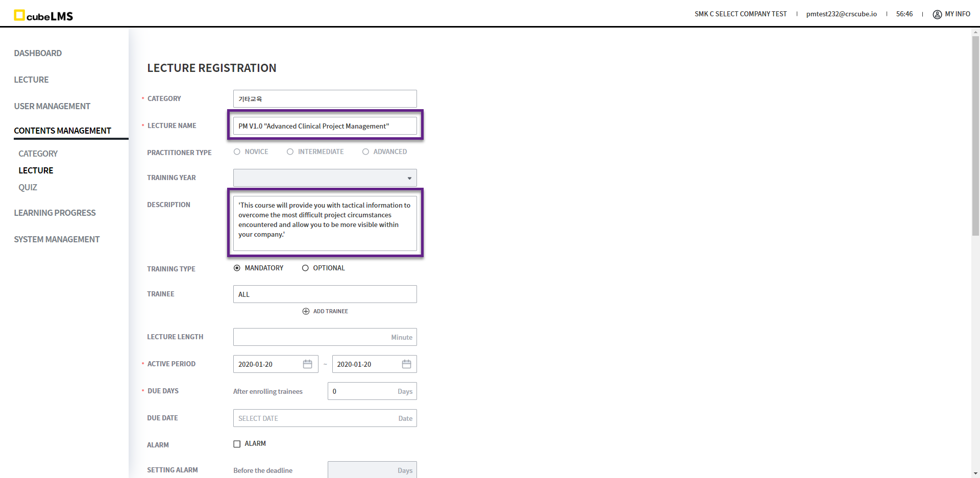Open the System Management section
This screenshot has width=980, height=478.
click(57, 239)
